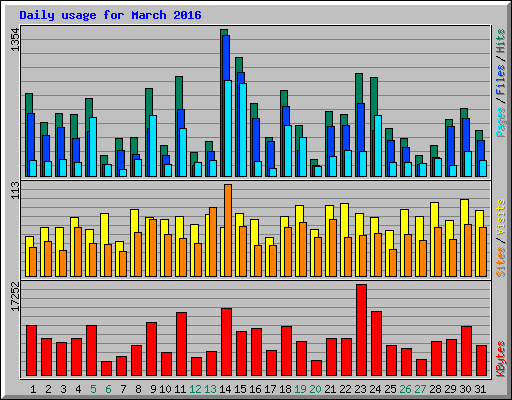The width and height of the screenshot is (512, 400).
Task: Select the red KBytes bar for day 9
Action: point(151,349)
